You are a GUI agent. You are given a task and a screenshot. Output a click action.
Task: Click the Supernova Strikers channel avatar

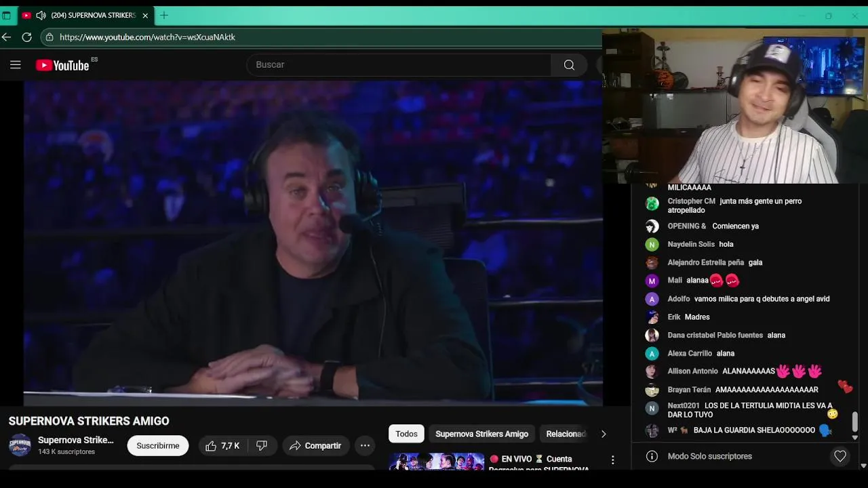(x=20, y=445)
